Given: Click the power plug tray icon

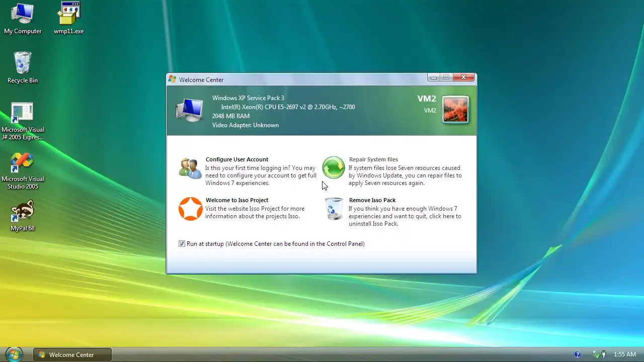Looking at the screenshot, I should (604, 354).
